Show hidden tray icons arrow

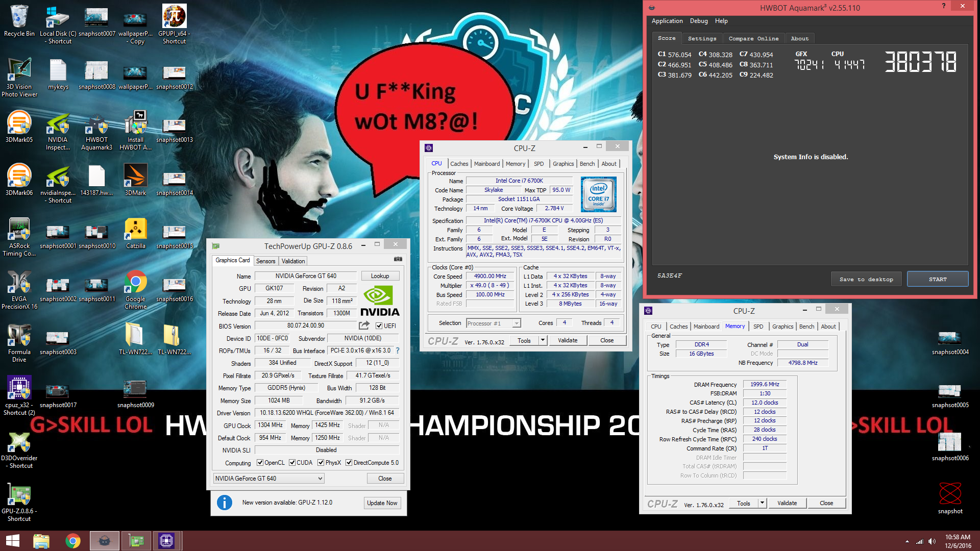click(907, 541)
